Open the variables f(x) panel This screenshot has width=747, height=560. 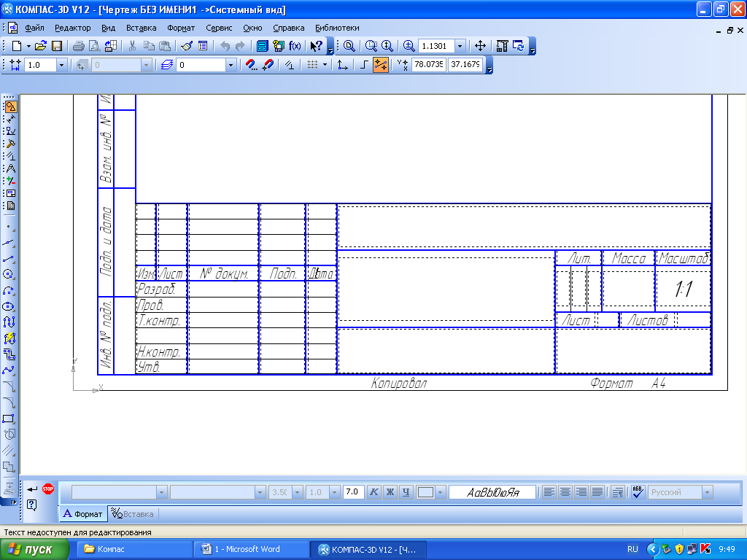pos(295,46)
